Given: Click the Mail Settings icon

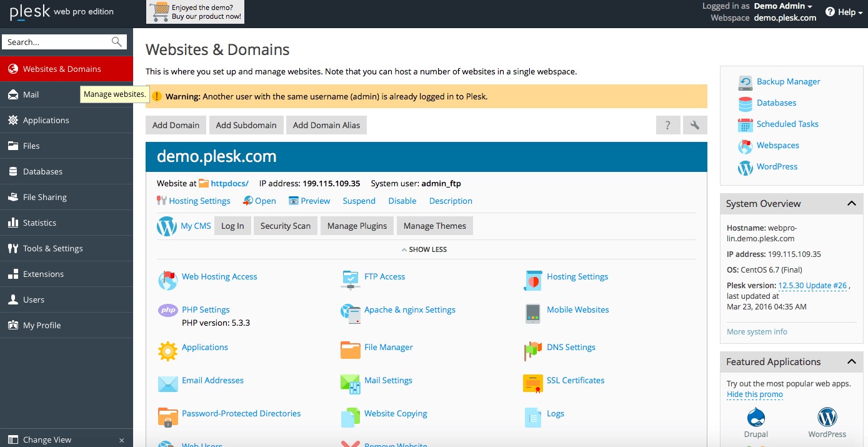Looking at the screenshot, I should (350, 382).
